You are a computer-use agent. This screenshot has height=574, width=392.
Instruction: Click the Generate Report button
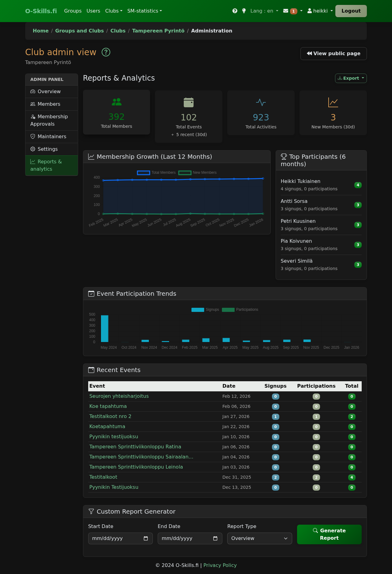tap(329, 534)
